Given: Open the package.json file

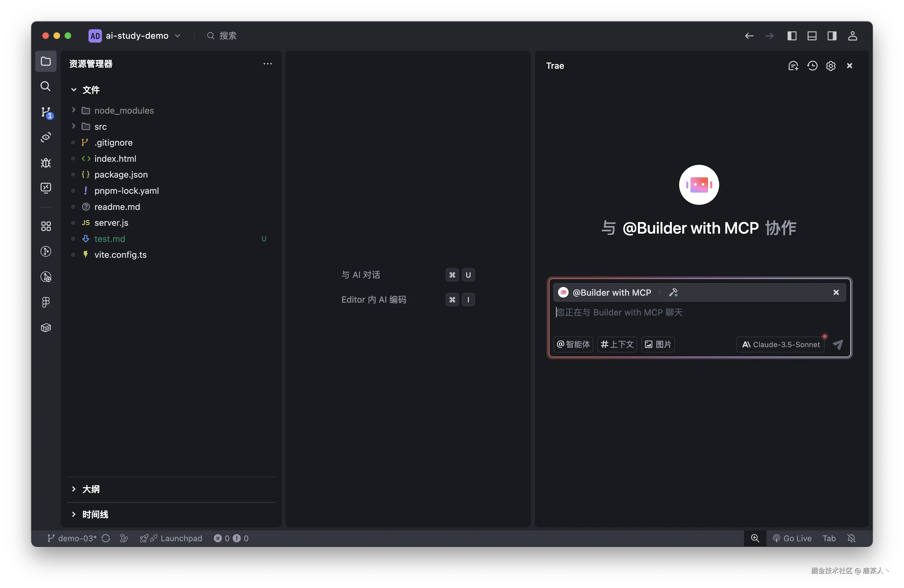Looking at the screenshot, I should click(121, 175).
